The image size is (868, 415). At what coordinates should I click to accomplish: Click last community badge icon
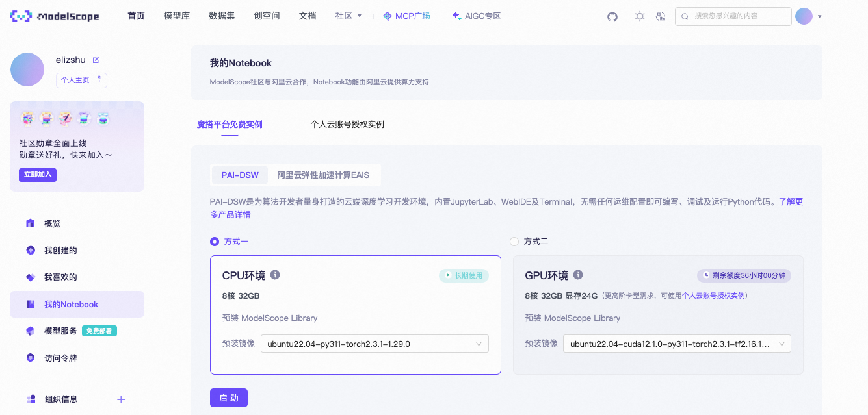click(x=103, y=118)
